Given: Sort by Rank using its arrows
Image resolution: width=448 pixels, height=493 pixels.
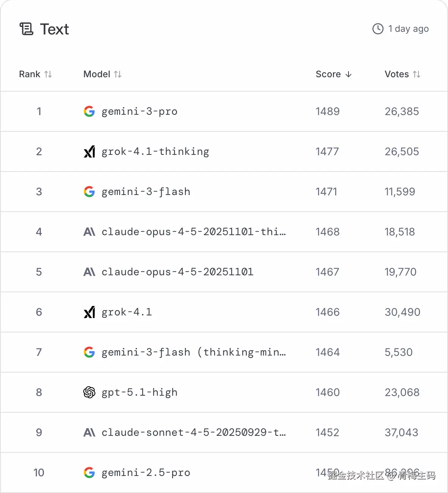Looking at the screenshot, I should (x=48, y=74).
